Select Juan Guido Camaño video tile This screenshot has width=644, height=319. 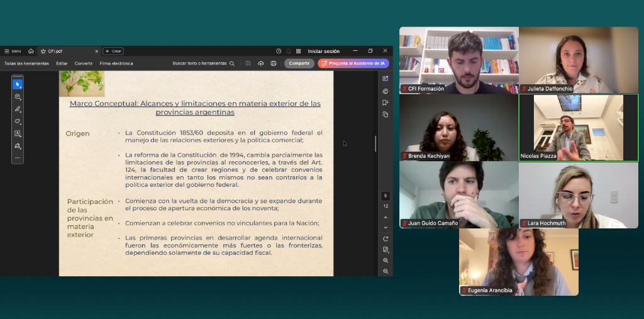(x=458, y=195)
